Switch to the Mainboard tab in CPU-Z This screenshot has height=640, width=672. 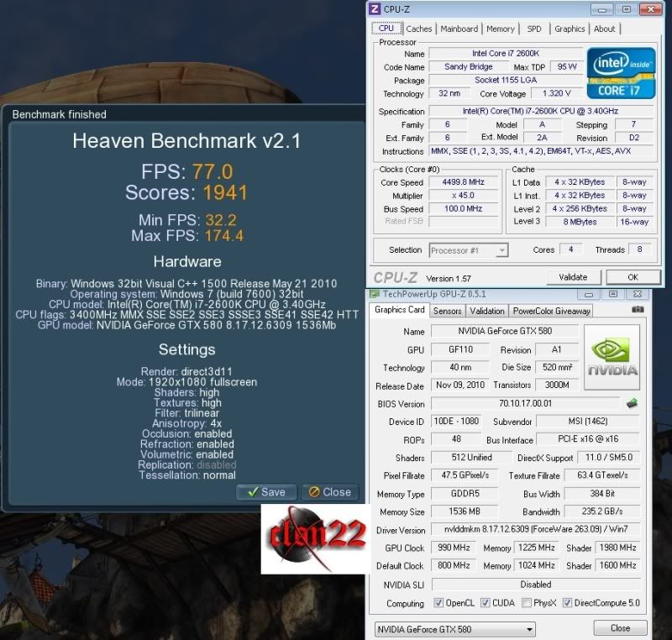point(459,29)
